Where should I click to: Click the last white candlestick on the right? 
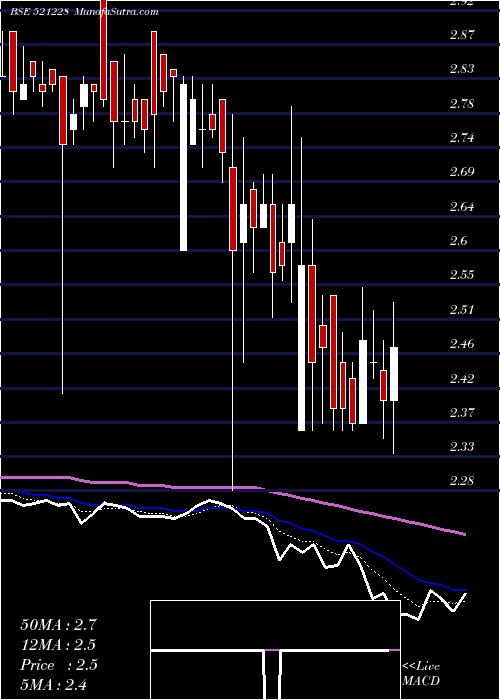pyautogui.click(x=394, y=374)
